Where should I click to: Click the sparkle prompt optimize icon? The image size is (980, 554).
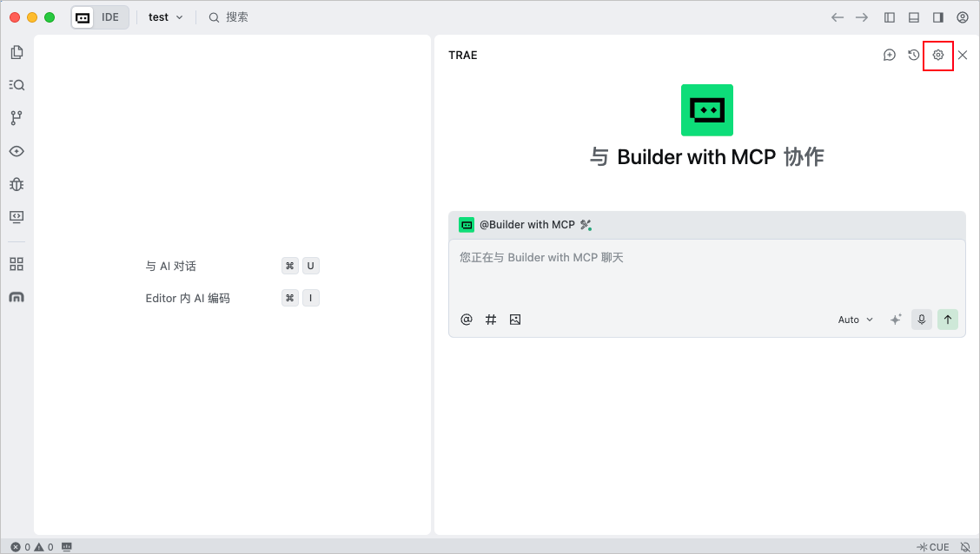click(x=896, y=320)
